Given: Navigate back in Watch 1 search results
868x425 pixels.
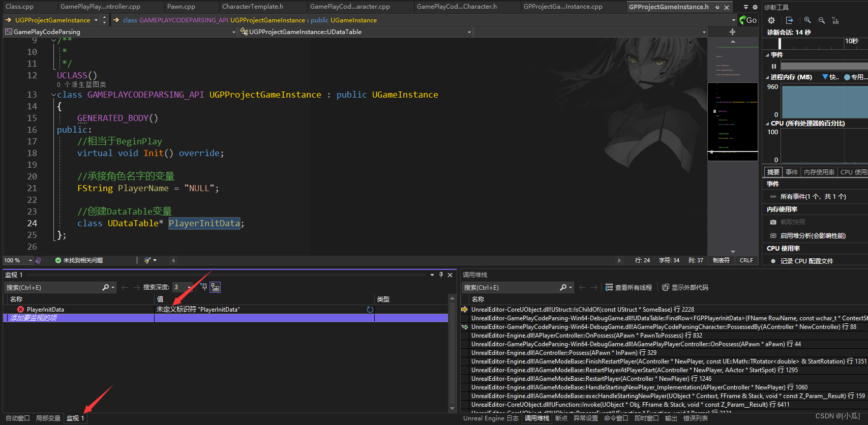Looking at the screenshot, I should click(125, 287).
